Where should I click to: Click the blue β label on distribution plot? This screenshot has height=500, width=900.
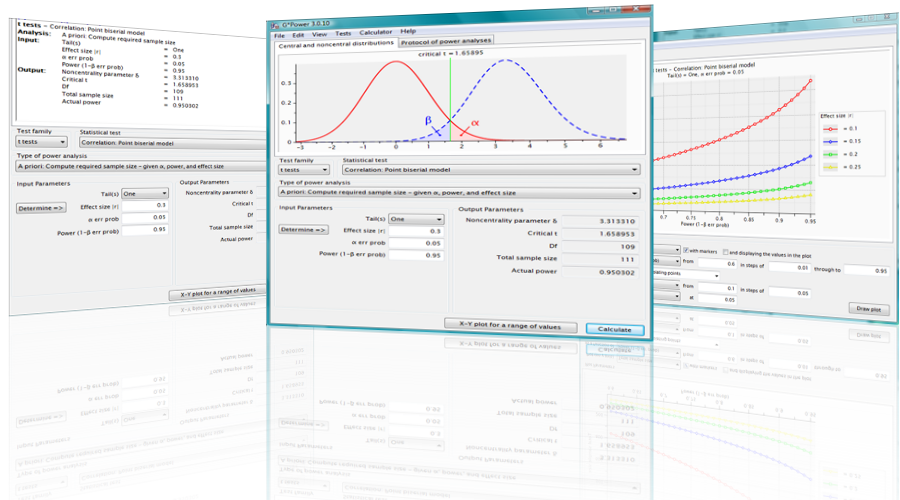pyautogui.click(x=428, y=121)
